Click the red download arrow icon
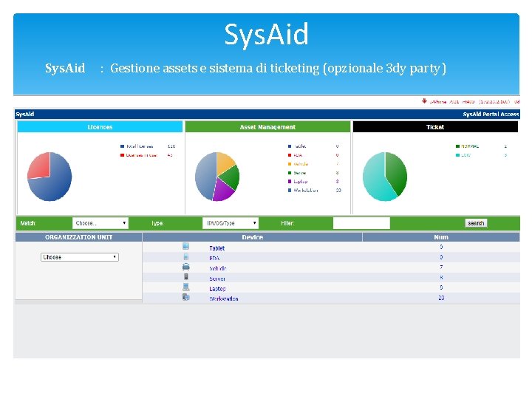Screen dimensions: 532x399 [x=424, y=101]
